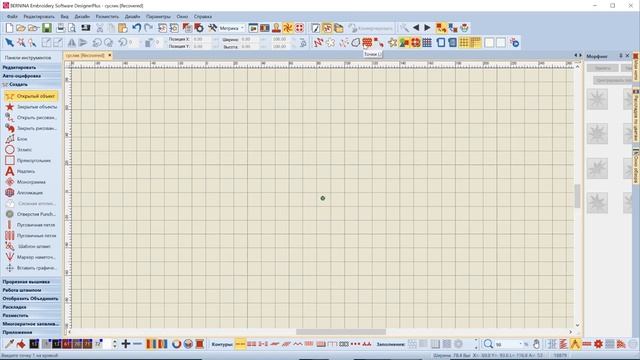This screenshot has width=640, height=360.
Task: Expand the Раскладка section
Action: (x=31, y=307)
